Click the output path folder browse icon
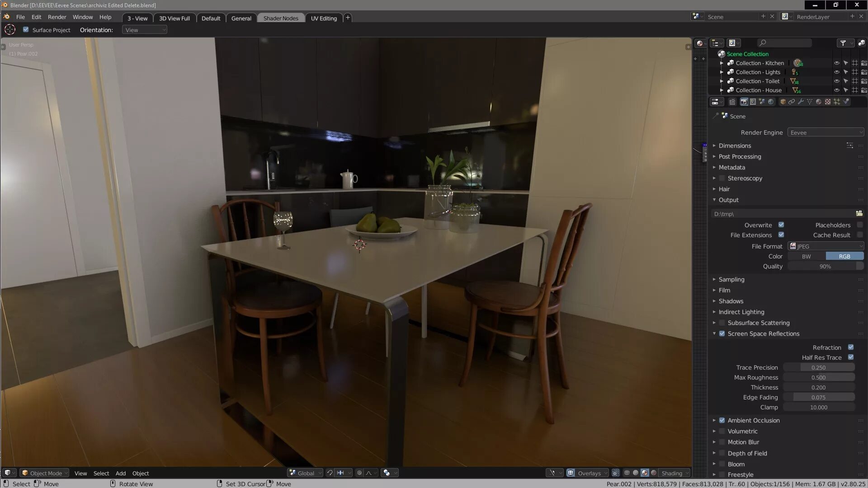This screenshot has height=488, width=868. click(x=859, y=214)
